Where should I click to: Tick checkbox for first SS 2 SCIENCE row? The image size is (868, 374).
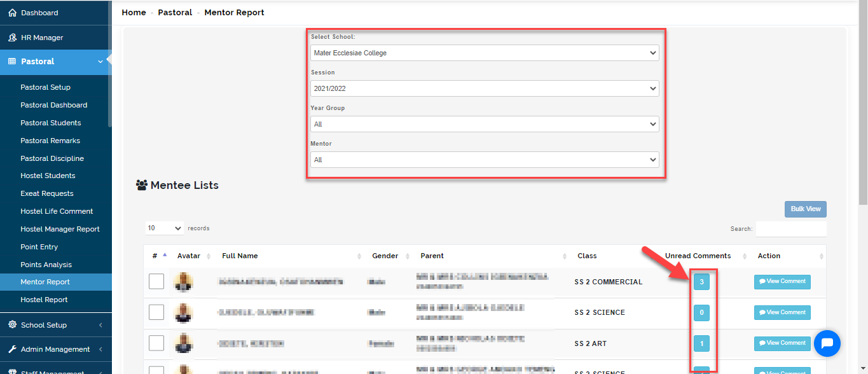pos(156,312)
